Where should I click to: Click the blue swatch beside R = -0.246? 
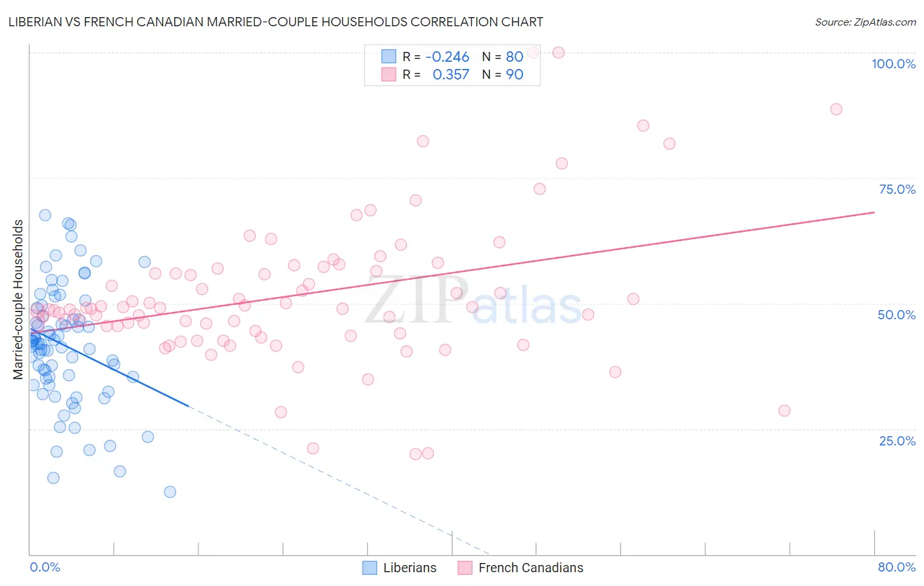pos(389,56)
